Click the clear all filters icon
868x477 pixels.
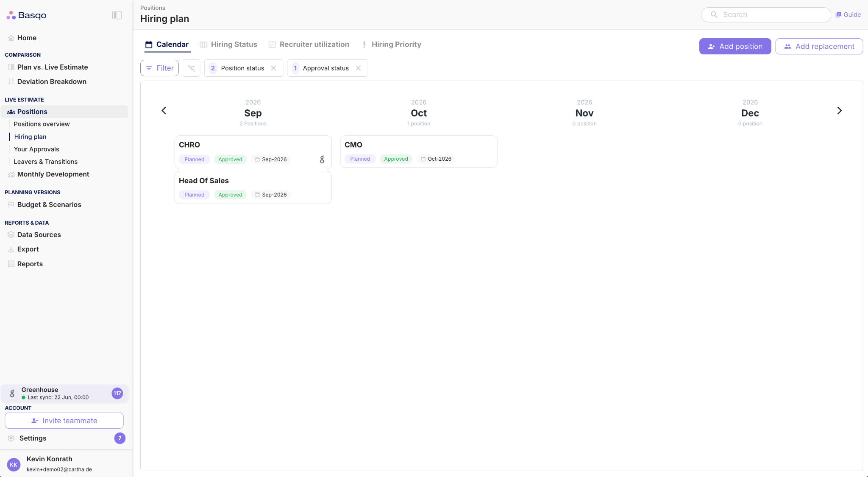pyautogui.click(x=192, y=68)
